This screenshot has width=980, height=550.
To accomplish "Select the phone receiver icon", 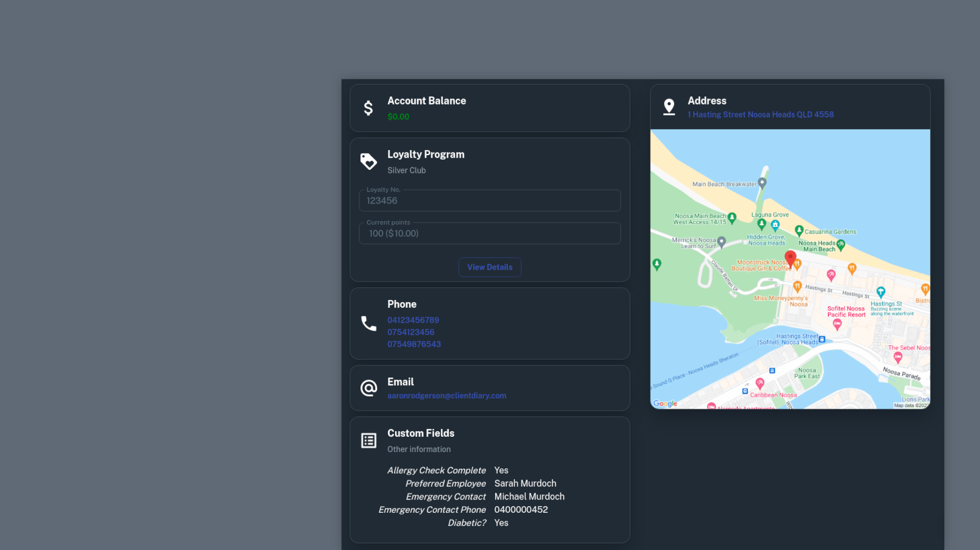I will 369,323.
